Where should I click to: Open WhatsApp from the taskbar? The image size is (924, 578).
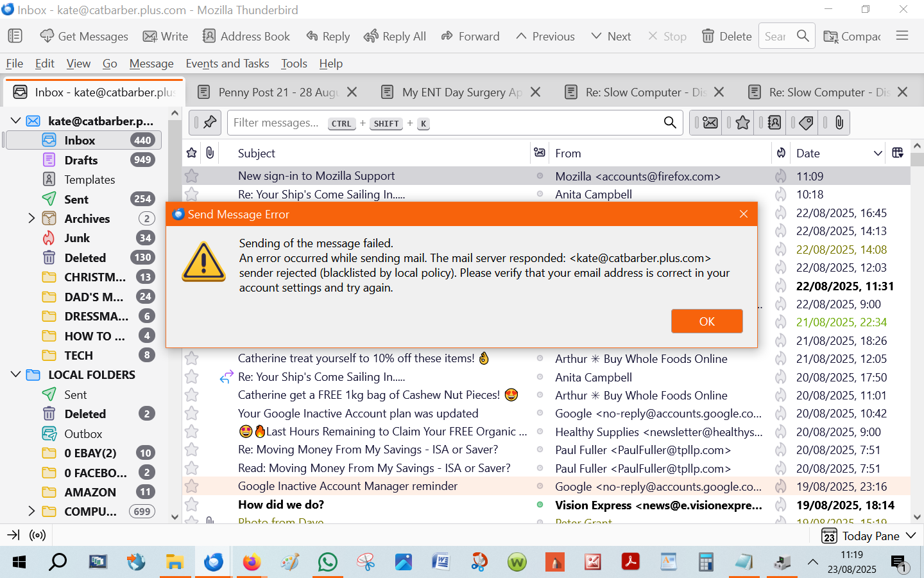click(328, 563)
